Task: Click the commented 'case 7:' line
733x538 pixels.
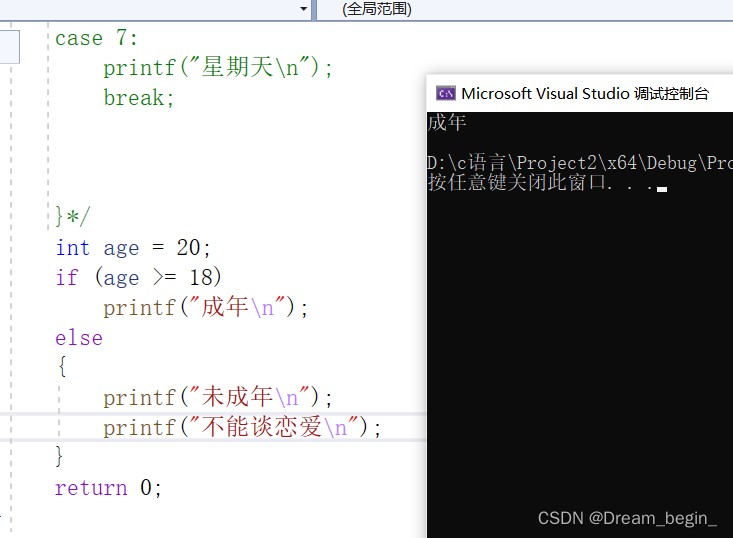Action: pyautogui.click(x=97, y=38)
